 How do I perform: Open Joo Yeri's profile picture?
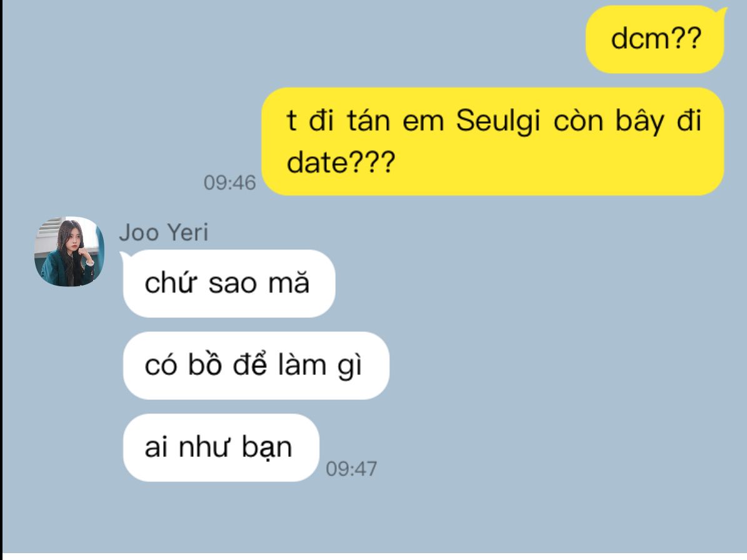[69, 251]
